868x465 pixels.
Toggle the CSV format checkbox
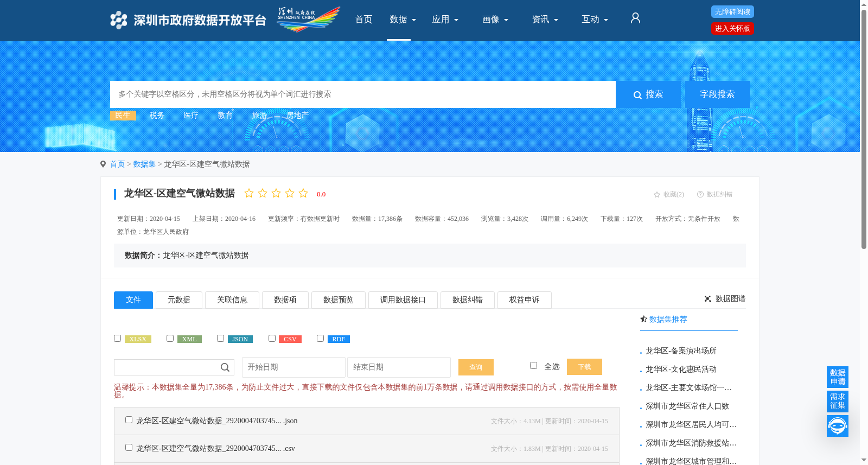pyautogui.click(x=272, y=338)
